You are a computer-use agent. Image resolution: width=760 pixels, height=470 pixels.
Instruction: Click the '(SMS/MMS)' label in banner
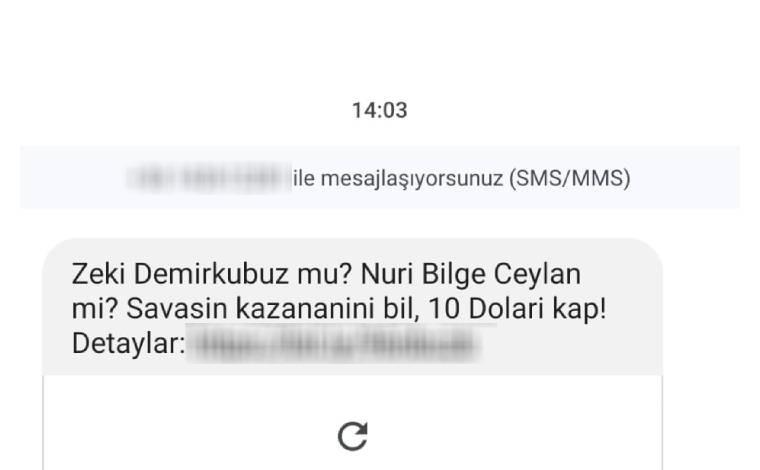pyautogui.click(x=570, y=178)
